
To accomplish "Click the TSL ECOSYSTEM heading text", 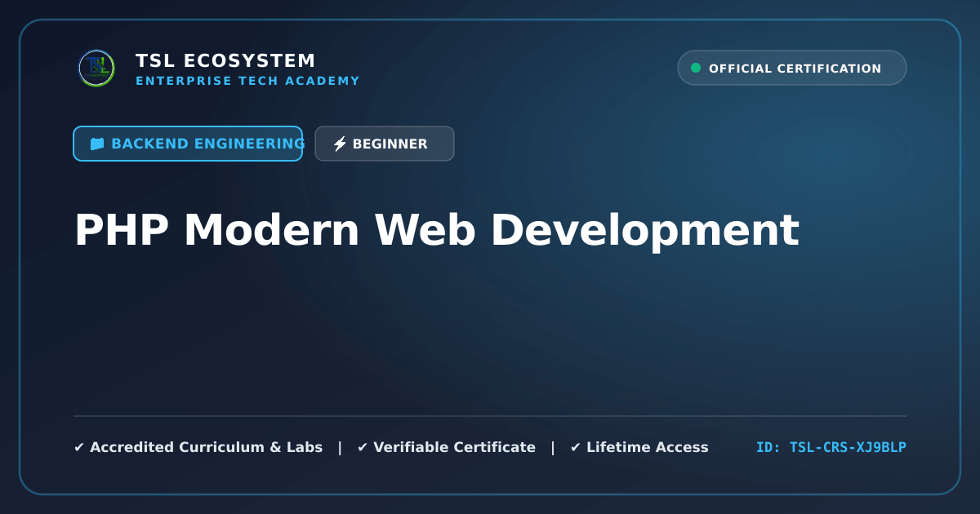I will coord(225,60).
